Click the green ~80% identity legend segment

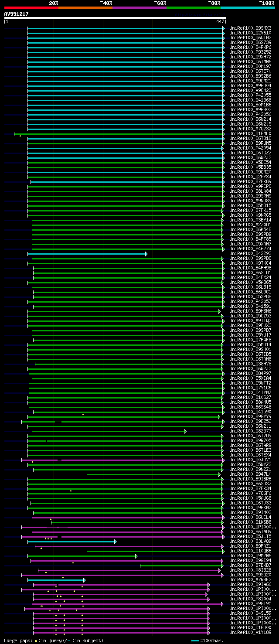194,8
